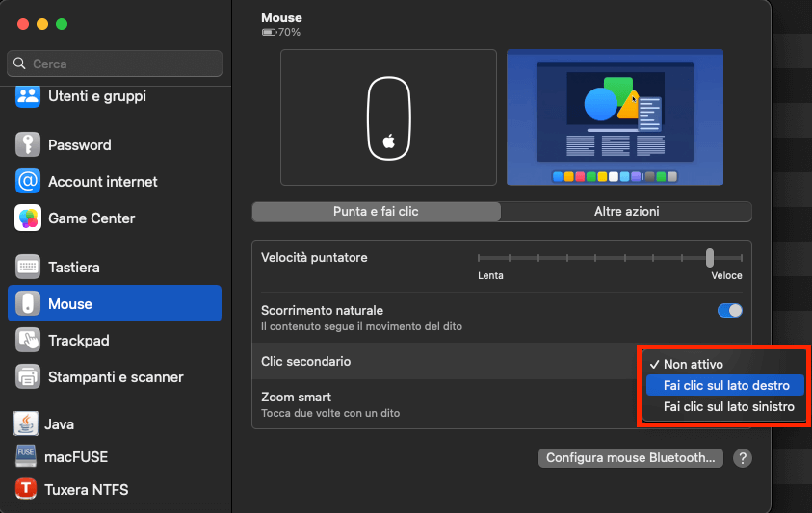Open the macFUSE icon

pyautogui.click(x=26, y=456)
